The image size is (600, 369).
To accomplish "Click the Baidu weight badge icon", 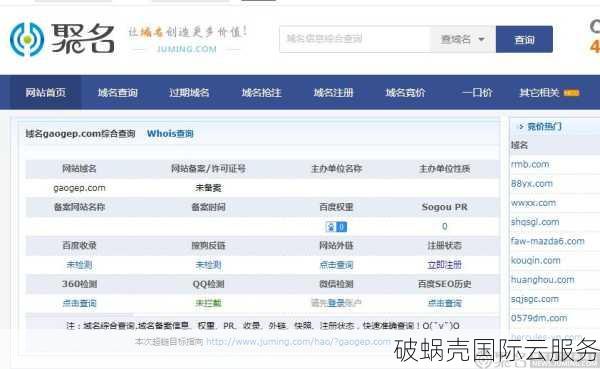I will click(x=336, y=227).
